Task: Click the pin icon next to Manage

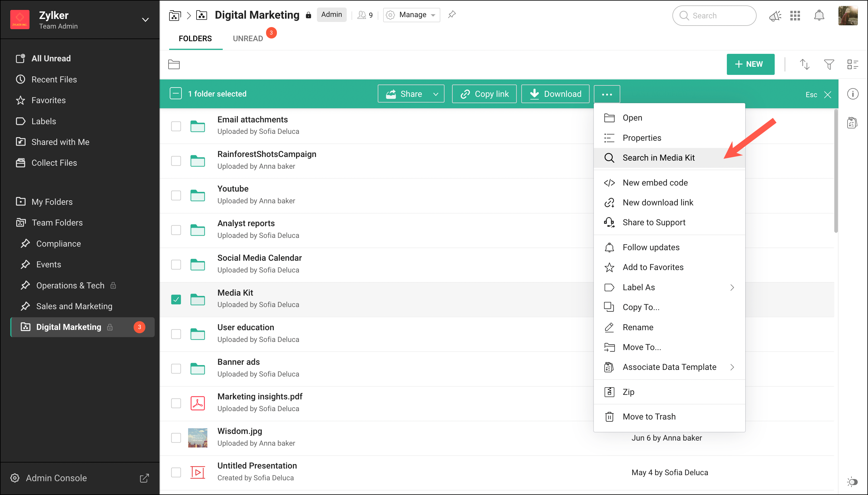Action: [451, 15]
